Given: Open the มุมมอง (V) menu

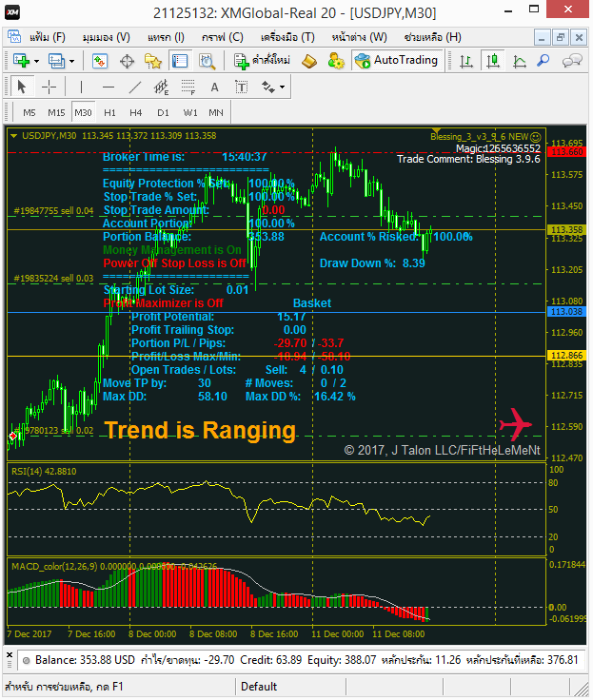Looking at the screenshot, I should [x=107, y=37].
